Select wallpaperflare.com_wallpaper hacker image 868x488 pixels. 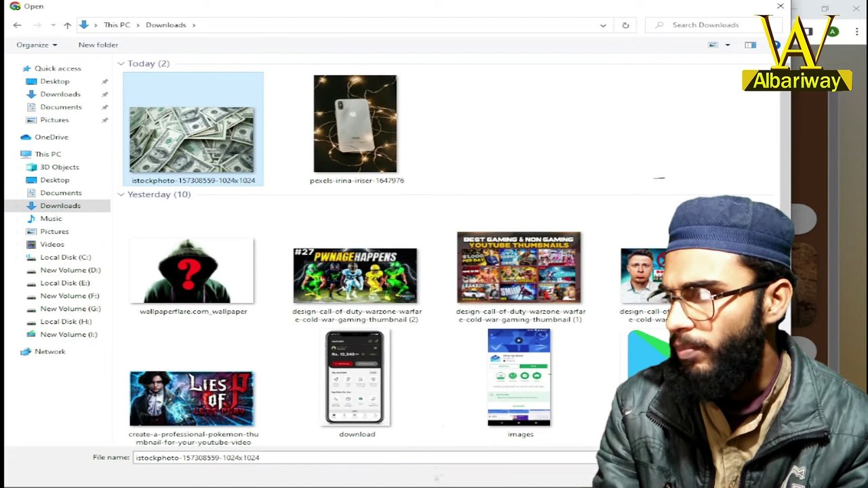pos(192,271)
